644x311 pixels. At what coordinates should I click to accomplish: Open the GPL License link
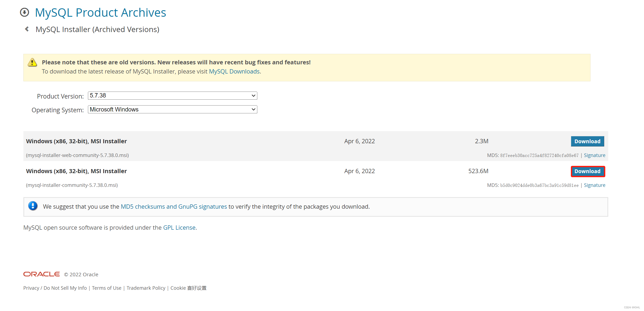(x=179, y=228)
